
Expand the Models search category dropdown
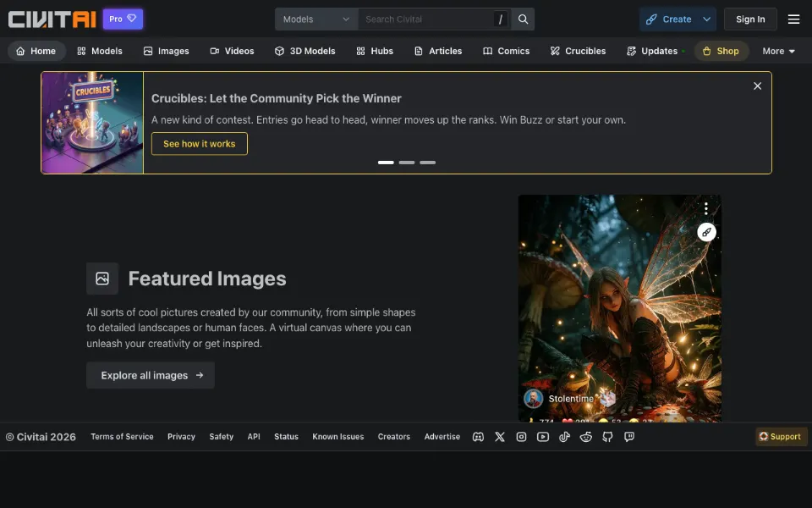coord(316,19)
